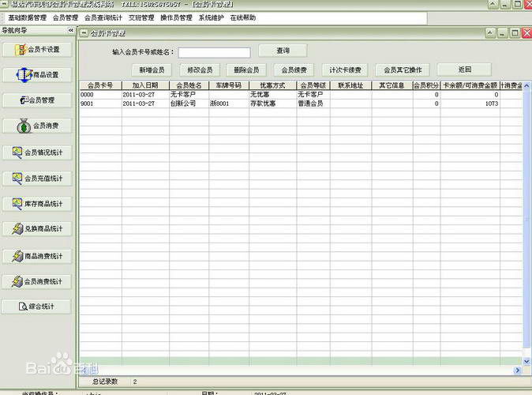Click the 1073 balance cell
This screenshot has width=532, height=395.
(x=470, y=103)
